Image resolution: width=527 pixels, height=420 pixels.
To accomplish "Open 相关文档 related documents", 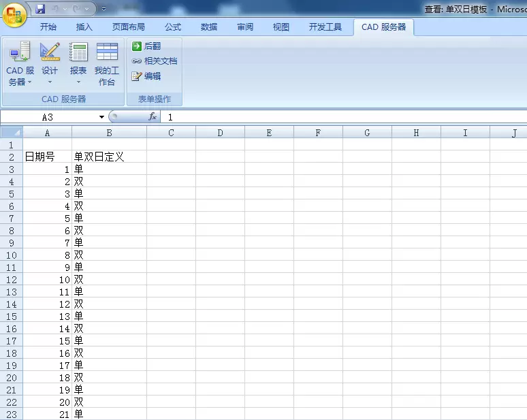I will [x=154, y=61].
